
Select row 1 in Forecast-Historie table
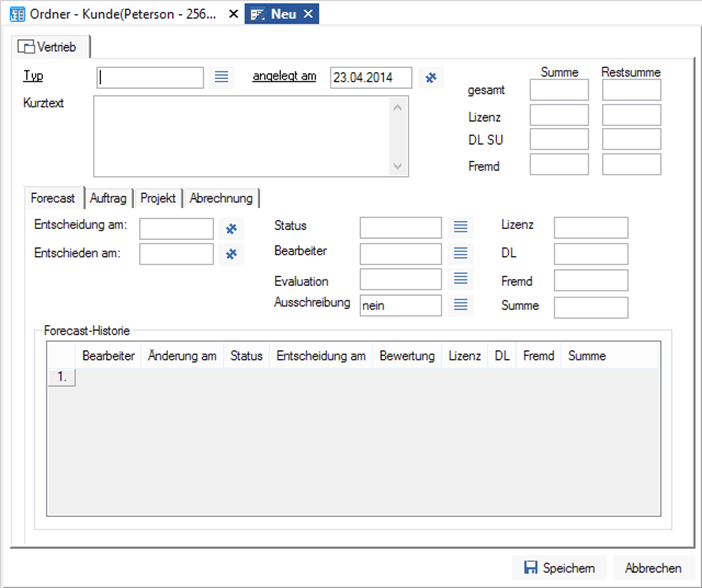[62, 377]
